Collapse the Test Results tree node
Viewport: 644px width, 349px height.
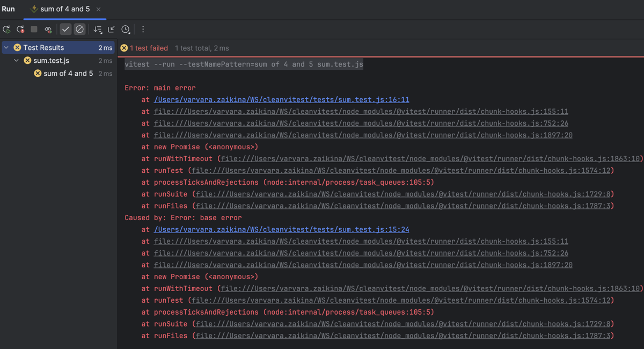[x=6, y=48]
